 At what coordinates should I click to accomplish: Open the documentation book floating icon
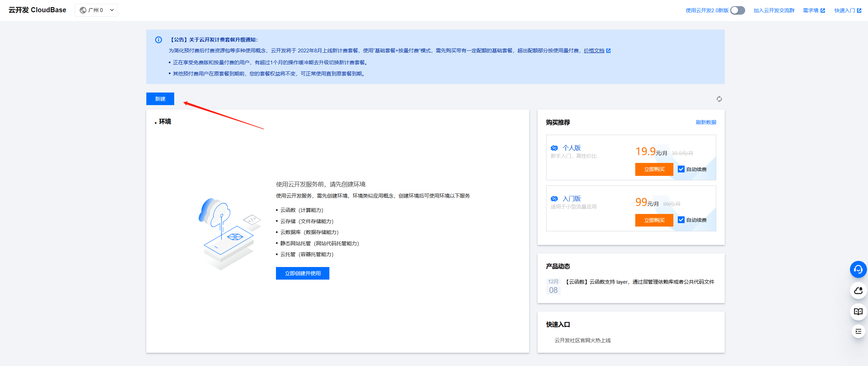(858, 312)
